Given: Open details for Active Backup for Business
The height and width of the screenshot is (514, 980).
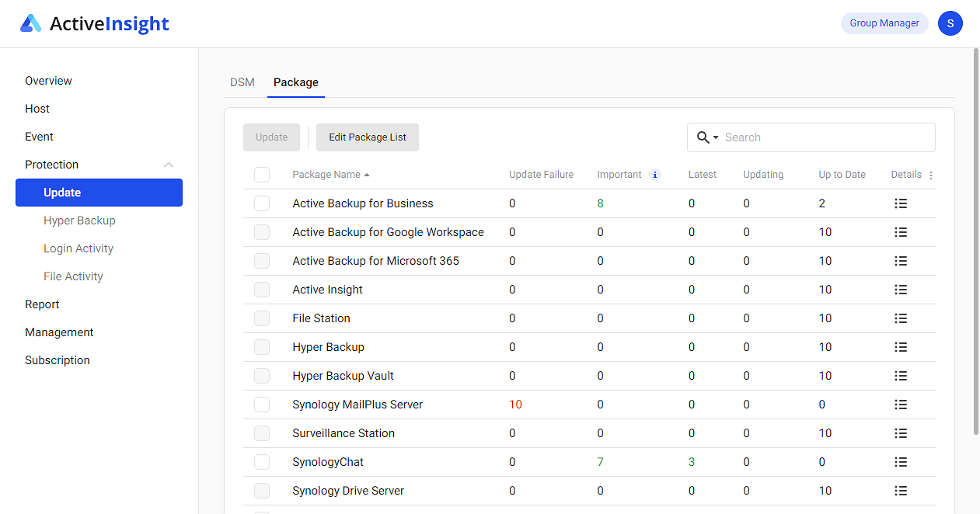Looking at the screenshot, I should point(900,203).
